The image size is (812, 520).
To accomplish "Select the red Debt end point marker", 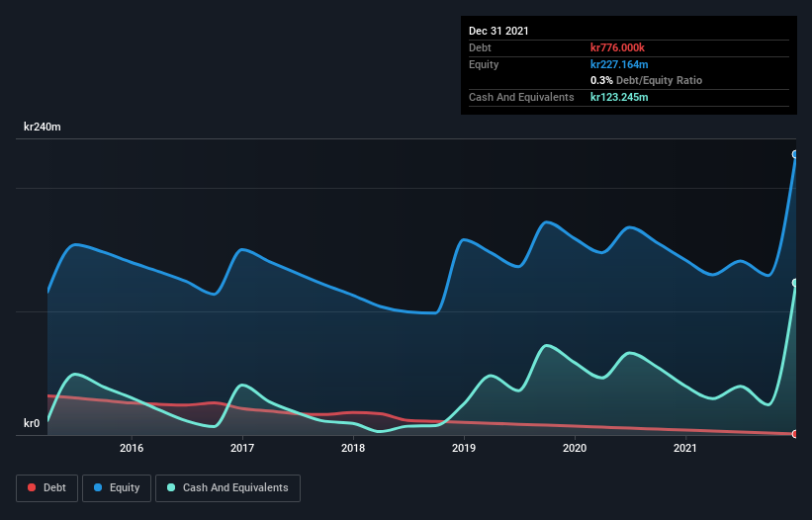I will [x=795, y=434].
